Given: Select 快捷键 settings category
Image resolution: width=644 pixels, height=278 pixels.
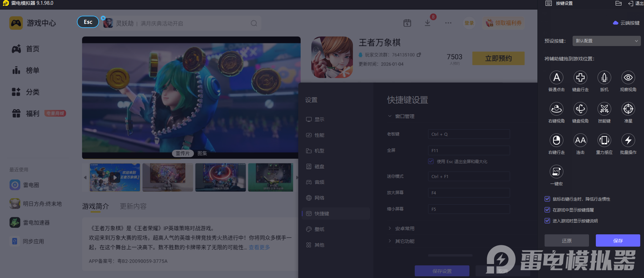Looking at the screenshot, I should point(336,214).
